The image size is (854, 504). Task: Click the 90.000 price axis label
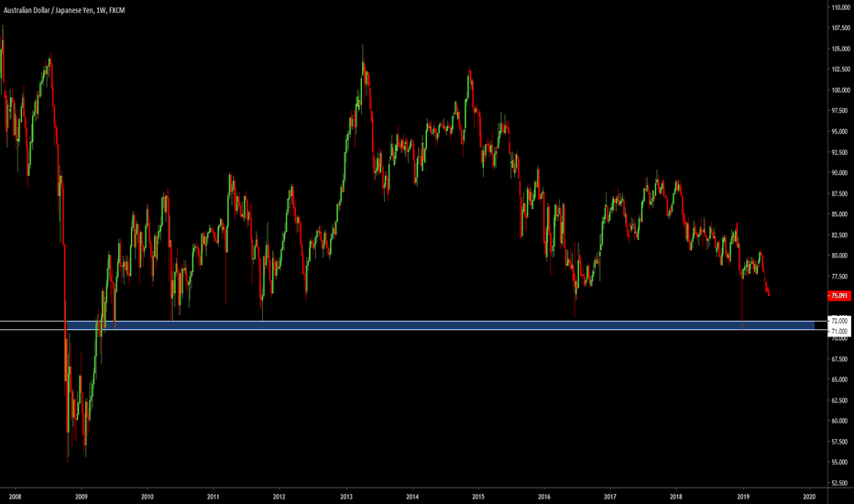tap(840, 173)
